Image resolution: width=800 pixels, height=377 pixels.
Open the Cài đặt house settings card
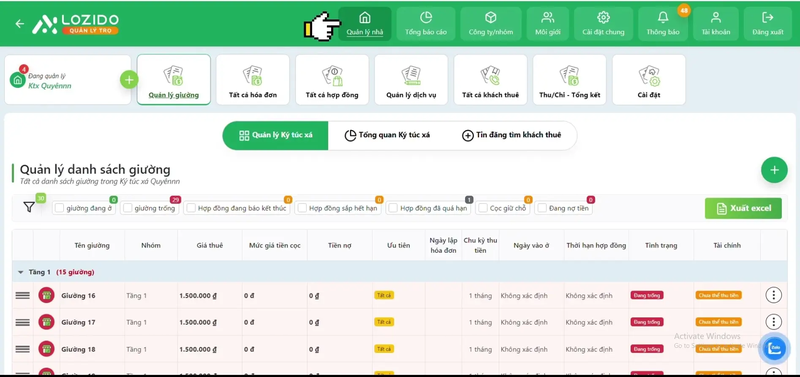pos(649,80)
